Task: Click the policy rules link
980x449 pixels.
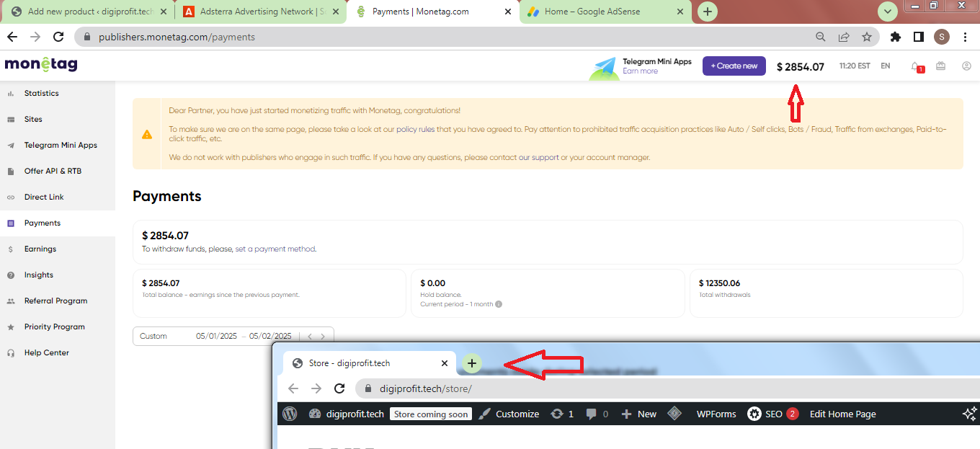Action: [x=415, y=130]
